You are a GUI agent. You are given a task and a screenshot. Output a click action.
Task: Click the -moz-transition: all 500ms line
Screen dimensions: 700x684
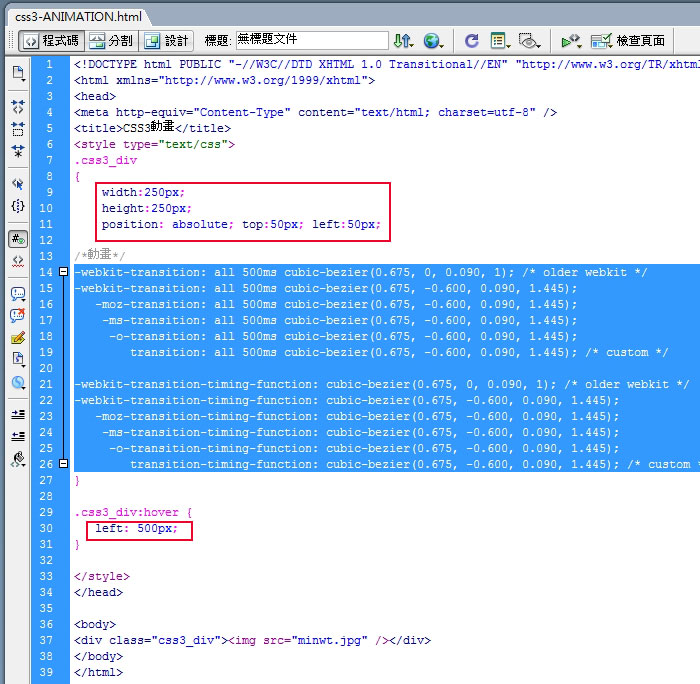336,304
